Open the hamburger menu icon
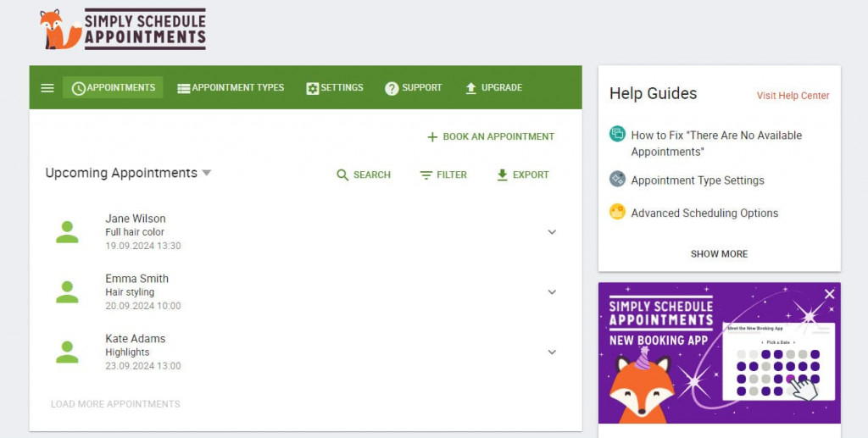868x438 pixels. click(47, 88)
